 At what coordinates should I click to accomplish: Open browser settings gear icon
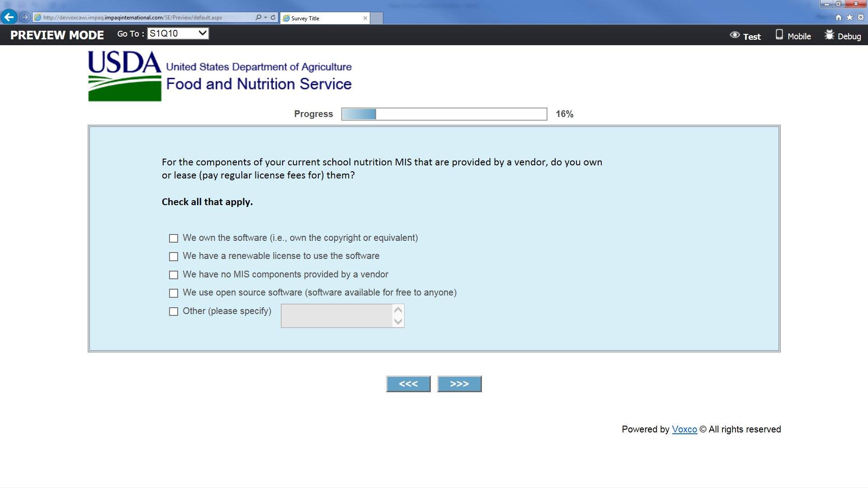[x=861, y=17]
